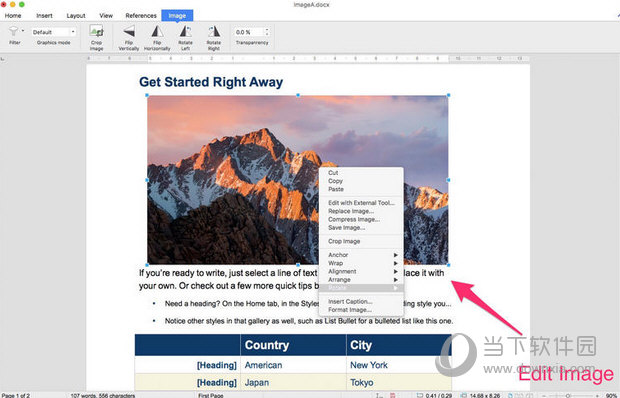
Task: Choose Cut from the context menu
Action: point(361,173)
